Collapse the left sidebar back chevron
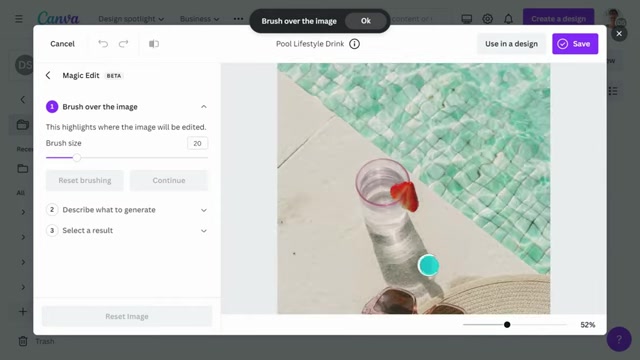The image size is (640, 360). [x=23, y=99]
